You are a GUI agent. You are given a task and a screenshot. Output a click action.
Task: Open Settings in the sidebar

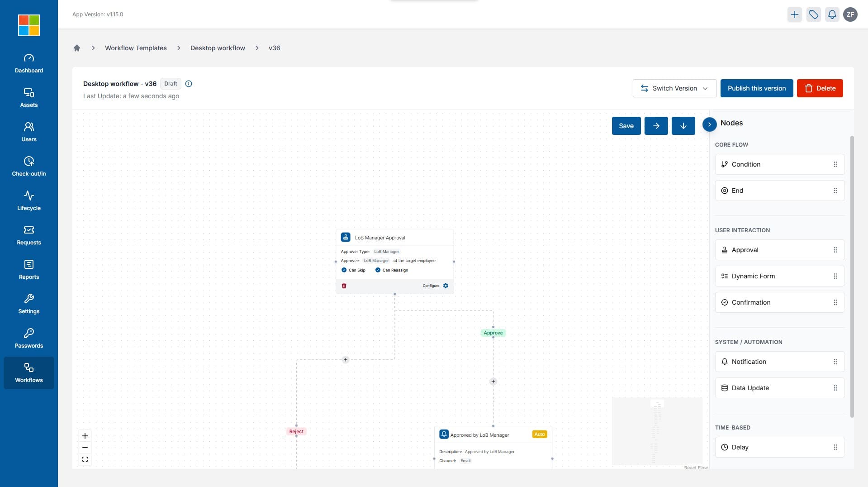(29, 304)
